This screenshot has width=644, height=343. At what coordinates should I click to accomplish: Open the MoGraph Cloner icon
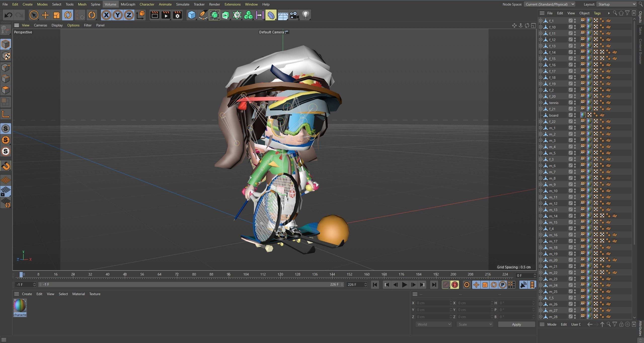[248, 15]
